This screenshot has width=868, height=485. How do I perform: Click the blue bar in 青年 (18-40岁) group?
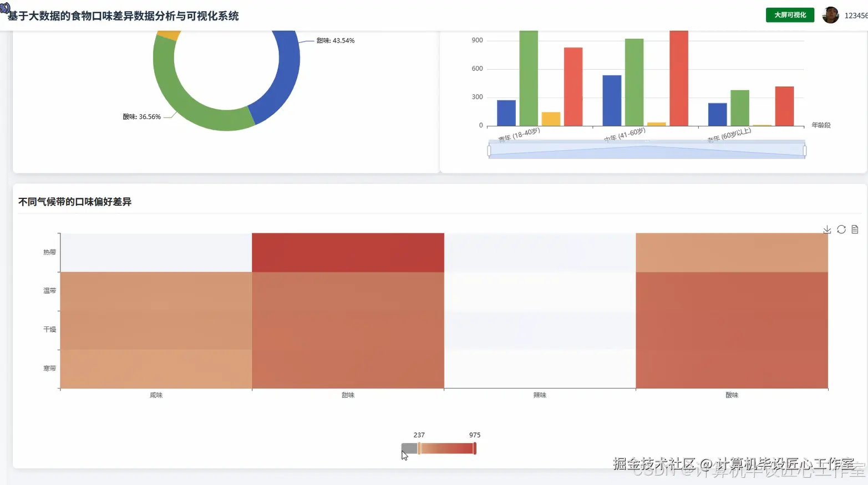pyautogui.click(x=506, y=113)
